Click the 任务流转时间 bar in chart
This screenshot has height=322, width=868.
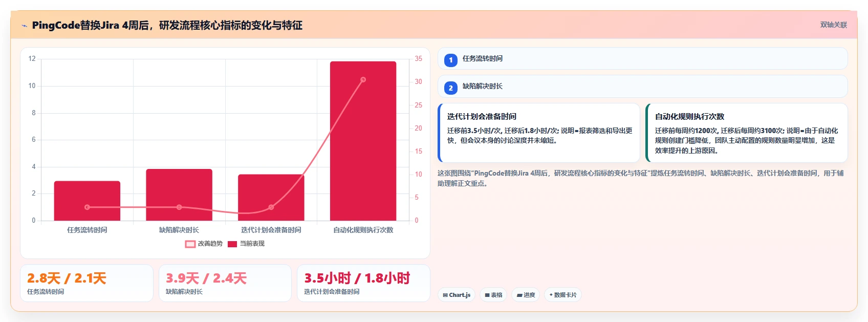87,201
